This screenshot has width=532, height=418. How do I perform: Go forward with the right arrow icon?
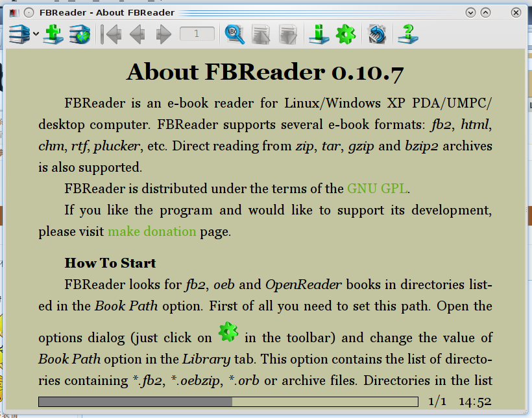pos(163,34)
